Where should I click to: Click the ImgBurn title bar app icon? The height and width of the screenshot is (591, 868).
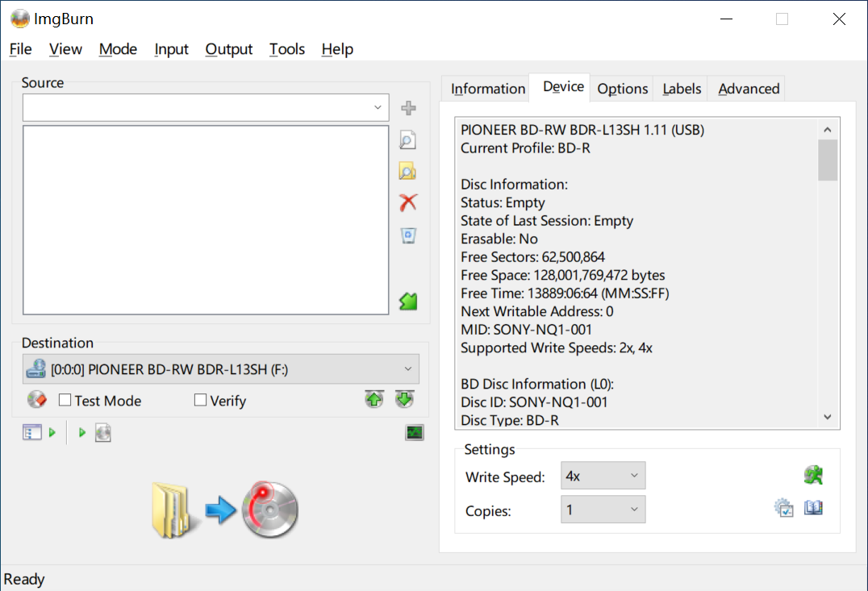[20, 19]
